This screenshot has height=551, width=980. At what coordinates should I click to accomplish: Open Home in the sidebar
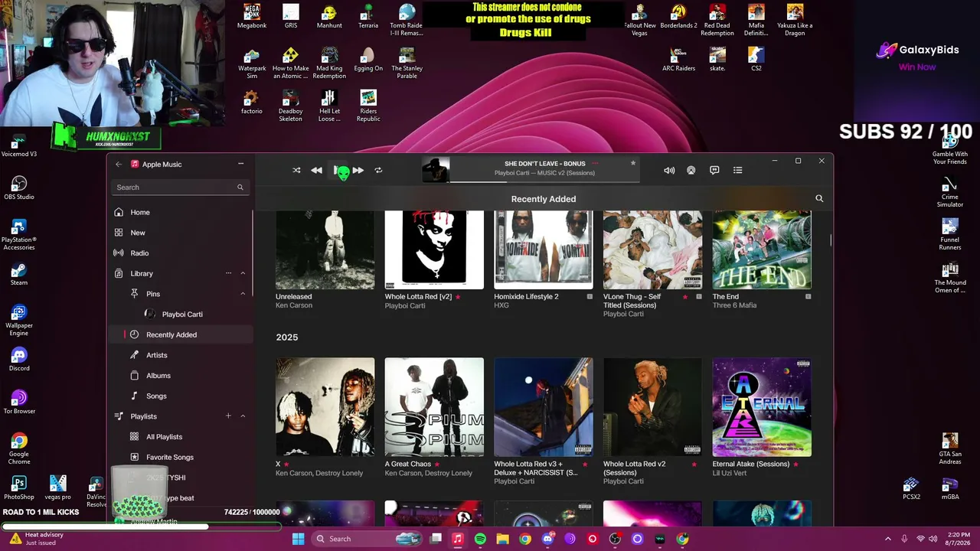pos(180,213)
